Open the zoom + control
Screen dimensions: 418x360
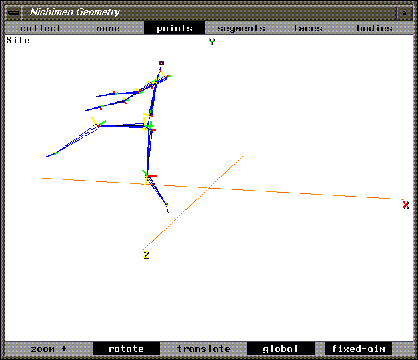point(49,349)
